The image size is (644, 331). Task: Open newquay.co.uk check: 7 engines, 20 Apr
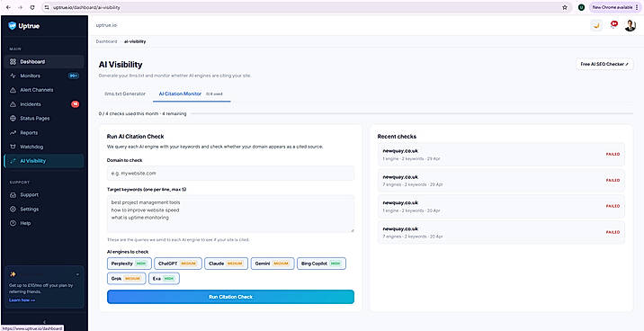pyautogui.click(x=501, y=232)
